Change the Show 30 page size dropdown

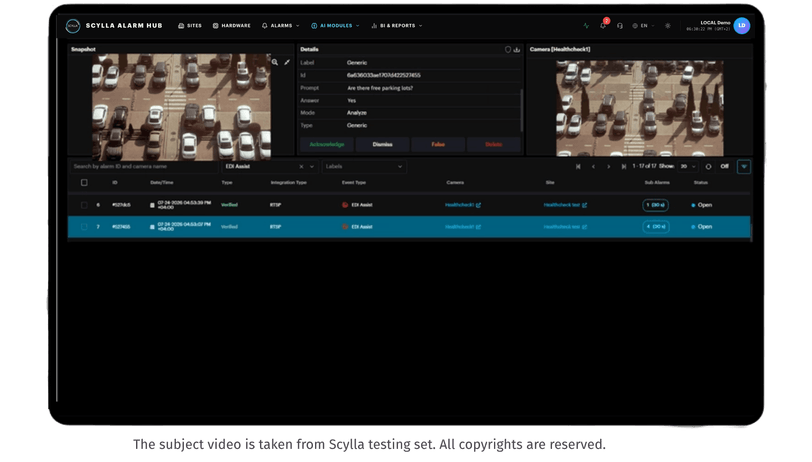pos(688,166)
